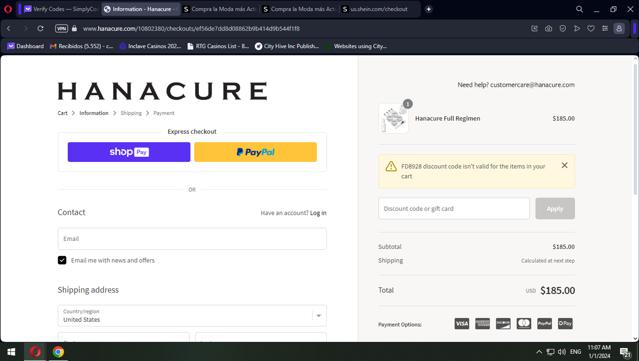
Task: Click the Opera taskbar icon
Action: pyautogui.click(x=35, y=352)
